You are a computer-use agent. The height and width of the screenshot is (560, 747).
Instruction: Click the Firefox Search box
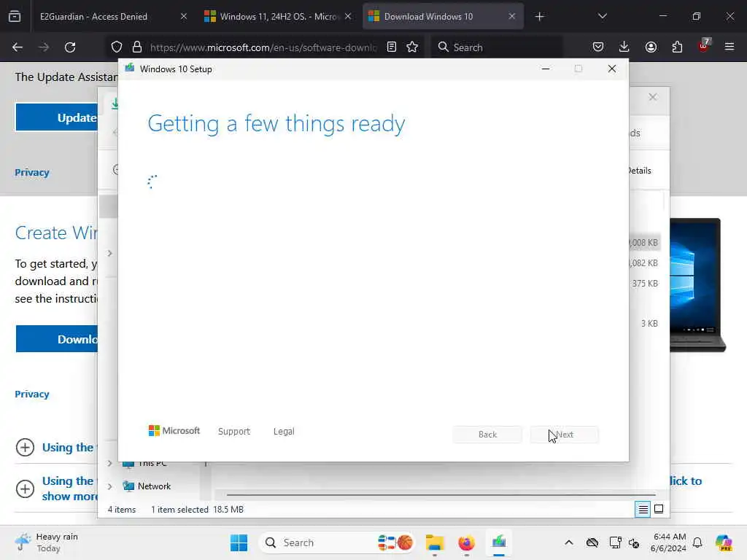(498, 47)
